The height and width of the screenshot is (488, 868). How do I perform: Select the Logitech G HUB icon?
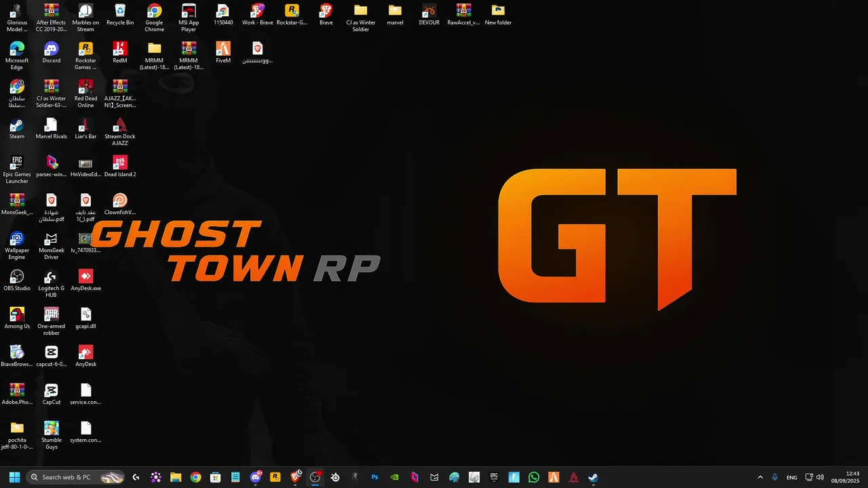tap(51, 283)
